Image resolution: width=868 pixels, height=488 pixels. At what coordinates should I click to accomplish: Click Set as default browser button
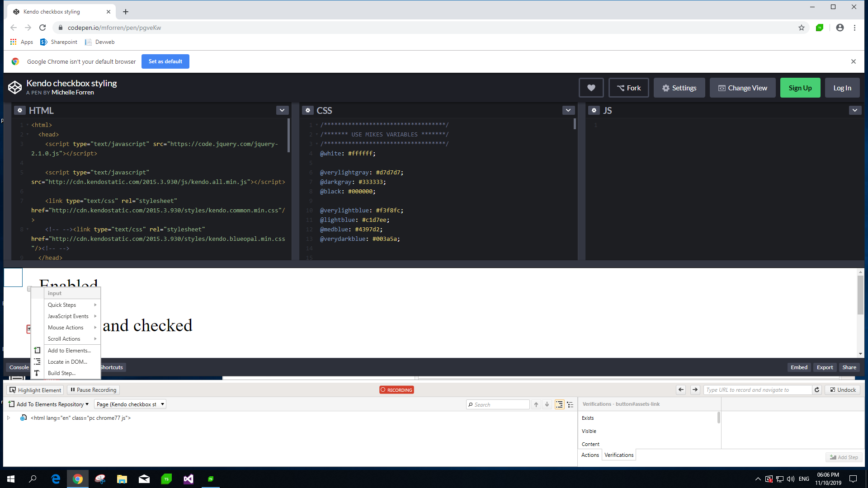point(165,61)
